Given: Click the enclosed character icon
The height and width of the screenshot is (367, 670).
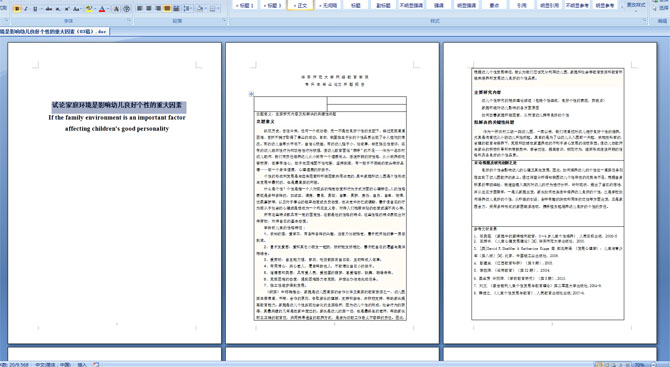Looking at the screenshot, I should (x=126, y=9).
